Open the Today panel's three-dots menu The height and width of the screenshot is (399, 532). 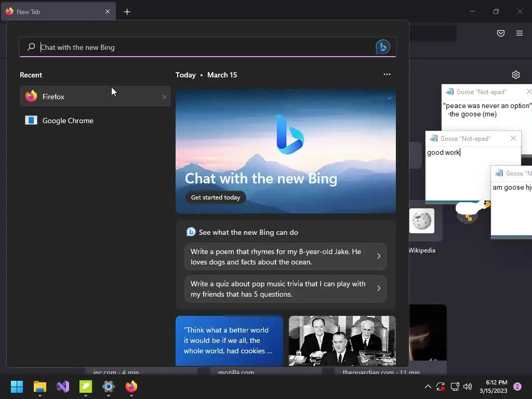click(387, 75)
